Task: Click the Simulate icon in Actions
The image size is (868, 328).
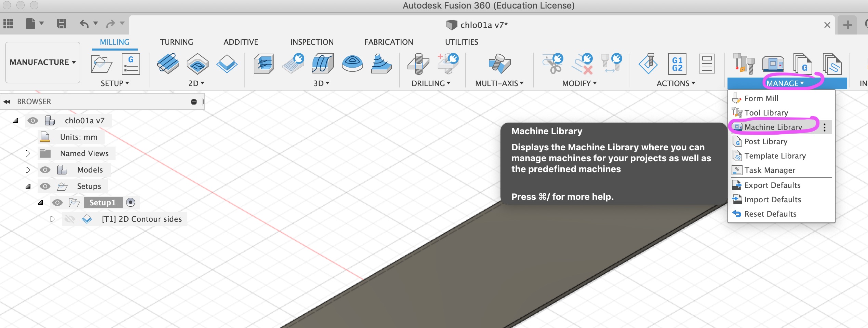Action: (648, 64)
